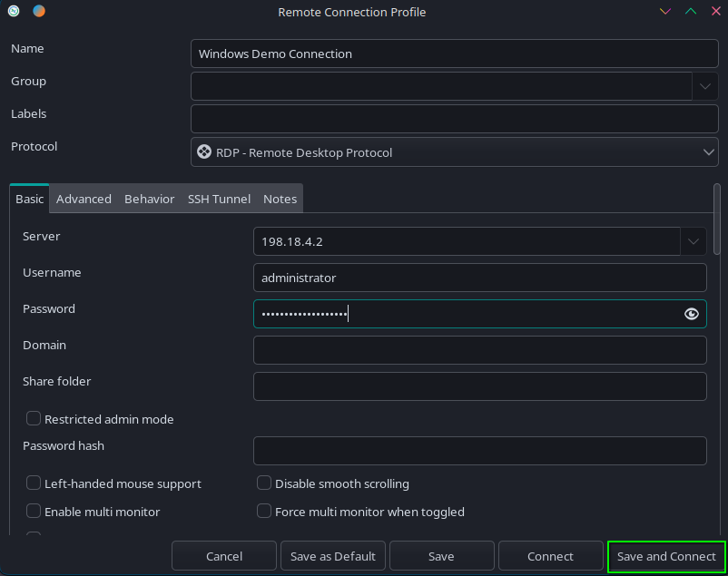Toggle Enable multi monitor checkbox
The height and width of the screenshot is (576, 728).
pyautogui.click(x=34, y=512)
